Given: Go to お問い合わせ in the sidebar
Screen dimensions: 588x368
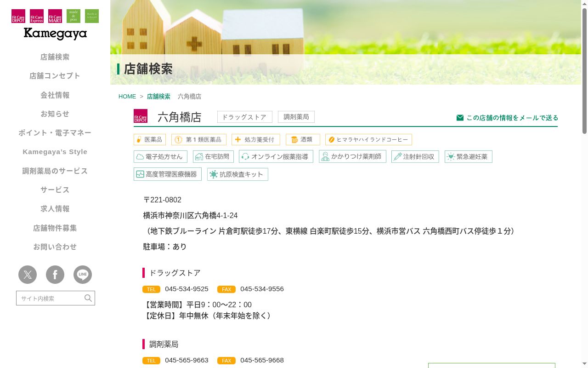Looking at the screenshot, I should 55,247.
